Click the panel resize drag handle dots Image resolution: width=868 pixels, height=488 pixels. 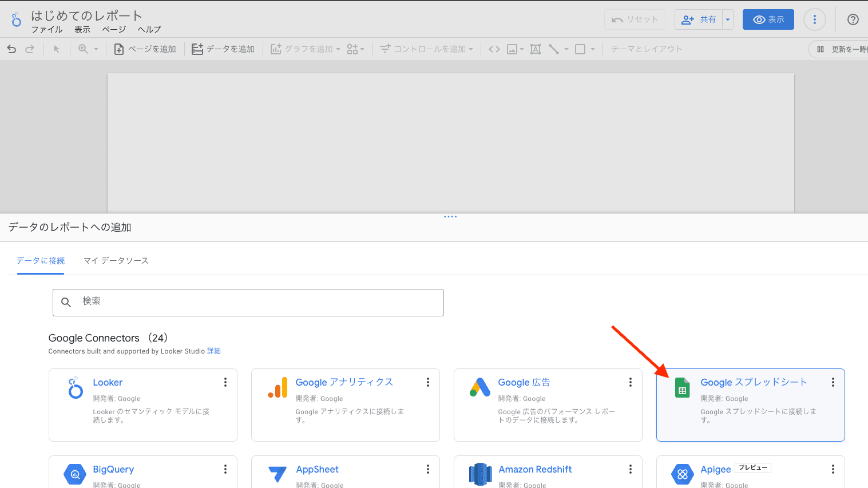(x=450, y=217)
